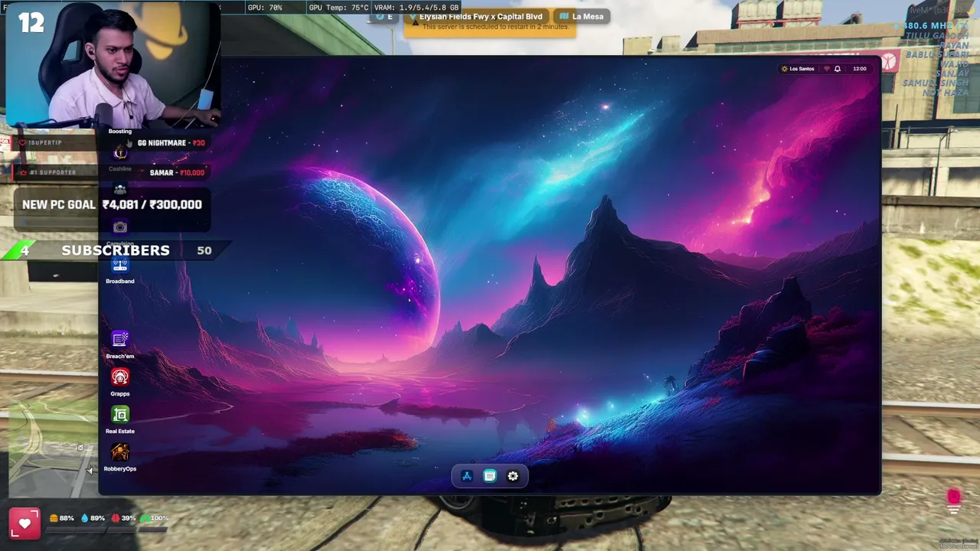This screenshot has width=980, height=551.
Task: Open the Notes dock icon
Action: [x=490, y=476]
